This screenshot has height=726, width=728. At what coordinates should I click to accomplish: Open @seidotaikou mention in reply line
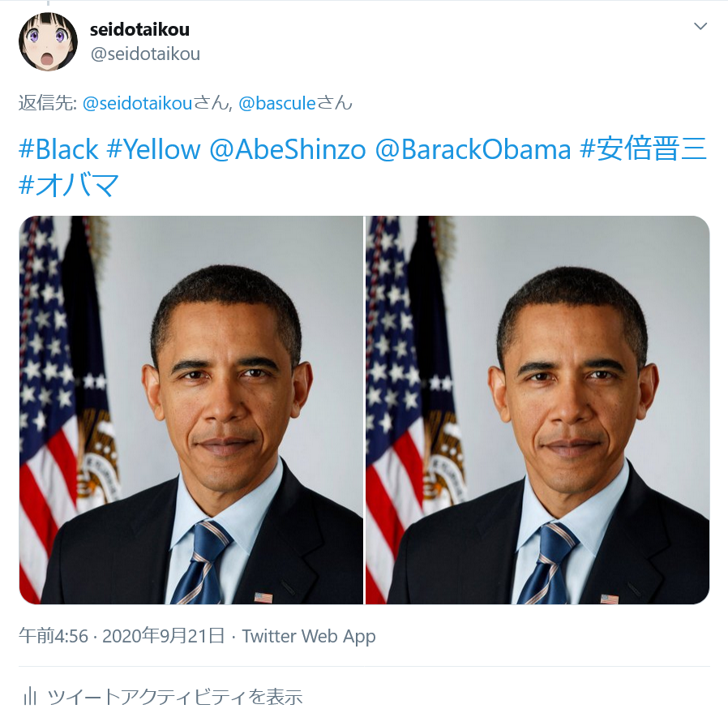click(x=138, y=103)
